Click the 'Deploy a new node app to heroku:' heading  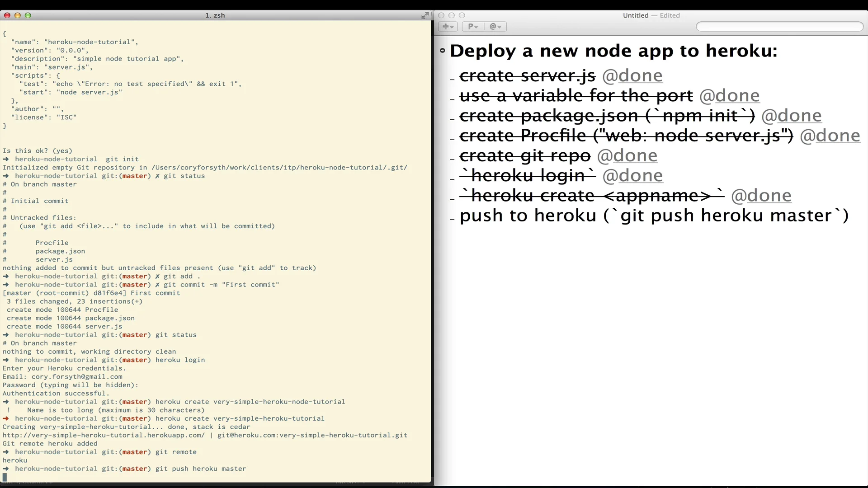tap(613, 51)
